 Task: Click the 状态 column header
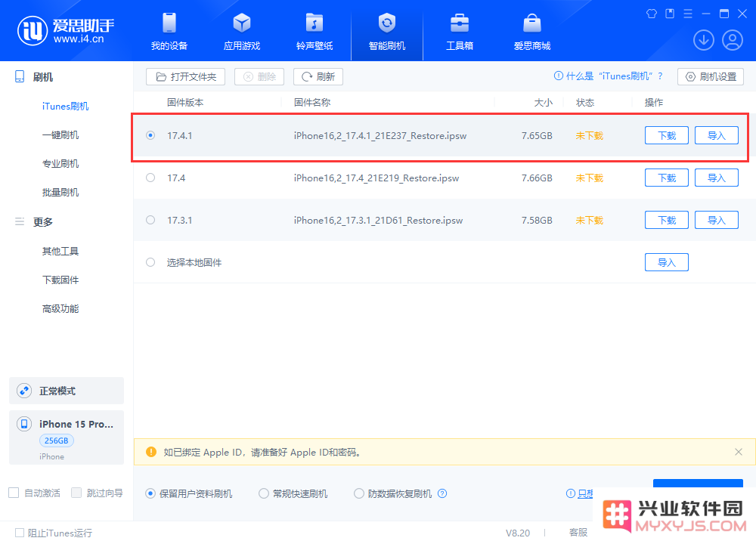[585, 102]
